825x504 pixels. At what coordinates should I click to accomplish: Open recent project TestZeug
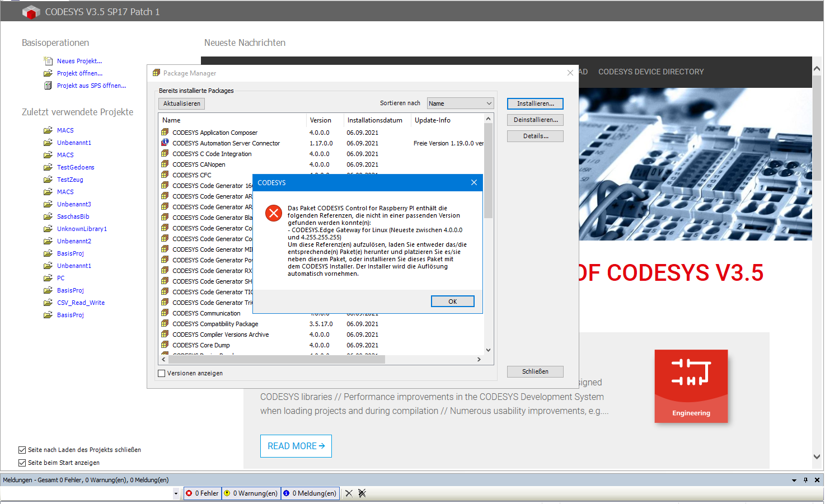coord(70,180)
